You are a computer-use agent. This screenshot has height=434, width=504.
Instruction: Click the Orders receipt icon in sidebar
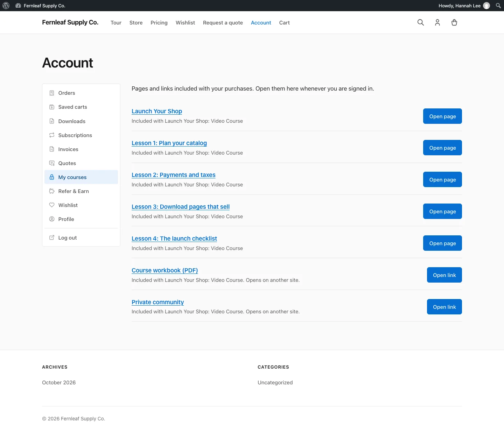[52, 93]
